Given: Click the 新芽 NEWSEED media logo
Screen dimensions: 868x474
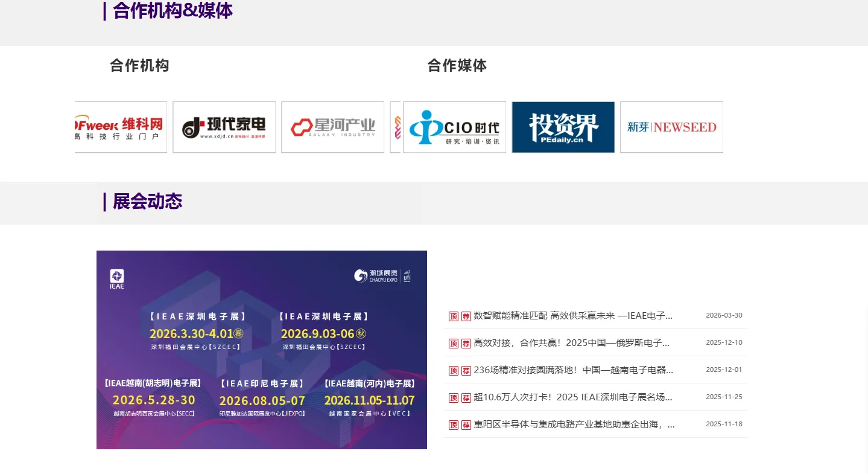Looking at the screenshot, I should pyautogui.click(x=672, y=127).
